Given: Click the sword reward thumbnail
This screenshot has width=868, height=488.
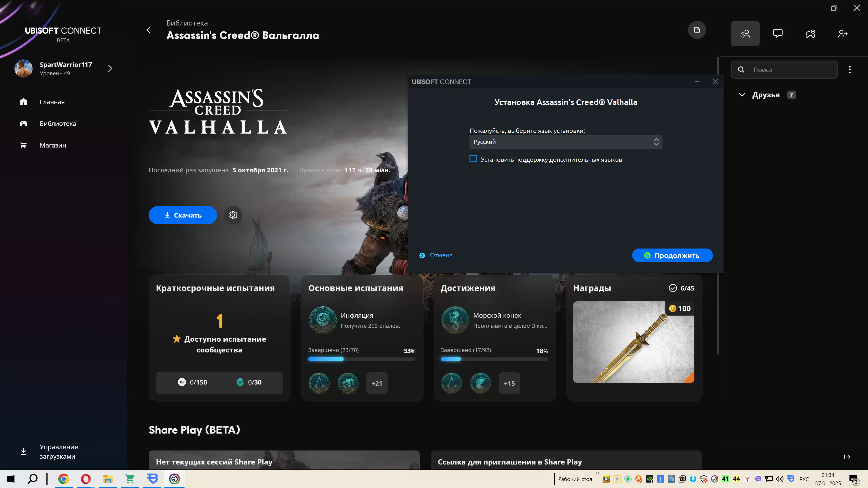Looking at the screenshot, I should pyautogui.click(x=633, y=342).
